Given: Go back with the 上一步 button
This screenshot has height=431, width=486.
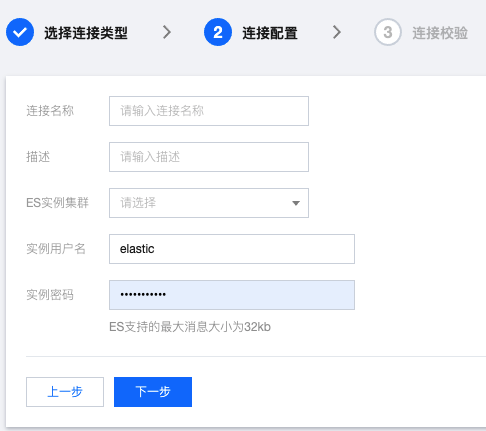Looking at the screenshot, I should pyautogui.click(x=65, y=392).
